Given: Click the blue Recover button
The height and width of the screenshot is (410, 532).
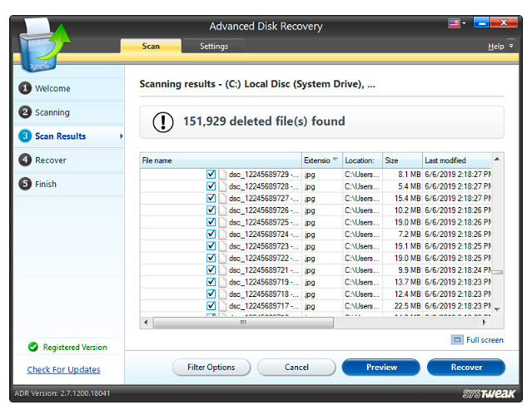Looking at the screenshot, I should tap(466, 368).
